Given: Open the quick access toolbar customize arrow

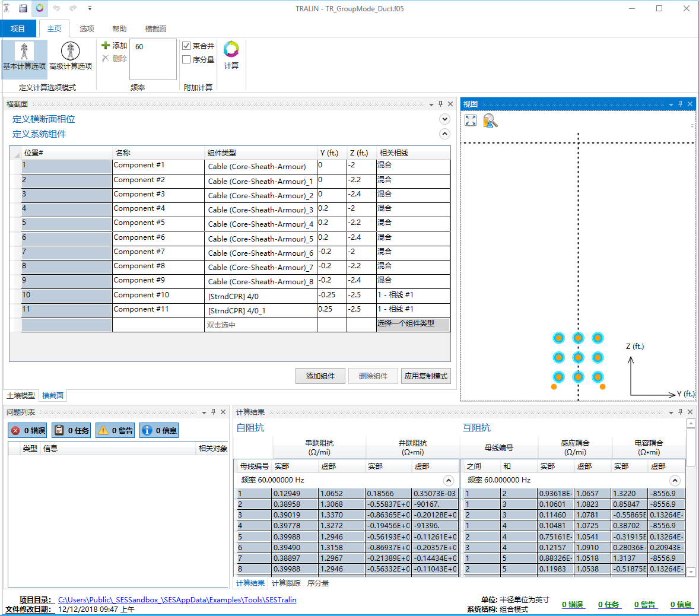Looking at the screenshot, I should click(90, 8).
